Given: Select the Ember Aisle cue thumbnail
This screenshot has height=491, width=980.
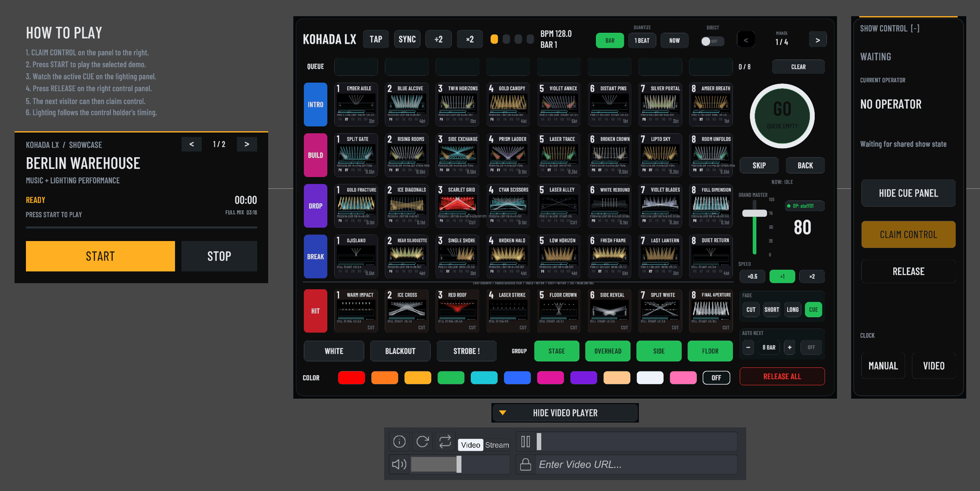Looking at the screenshot, I should pyautogui.click(x=356, y=104).
